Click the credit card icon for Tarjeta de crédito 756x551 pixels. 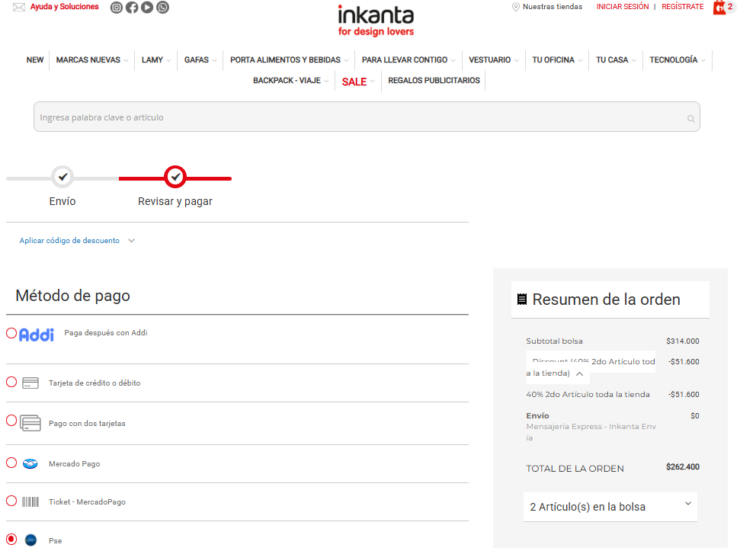coord(30,383)
